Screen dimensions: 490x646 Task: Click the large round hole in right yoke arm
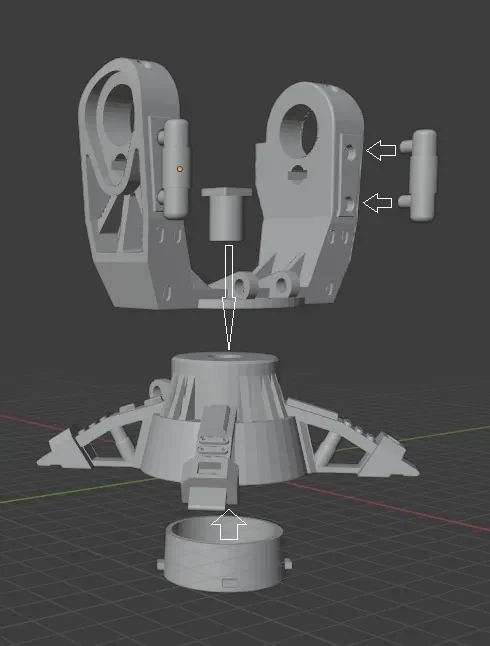tap(302, 130)
